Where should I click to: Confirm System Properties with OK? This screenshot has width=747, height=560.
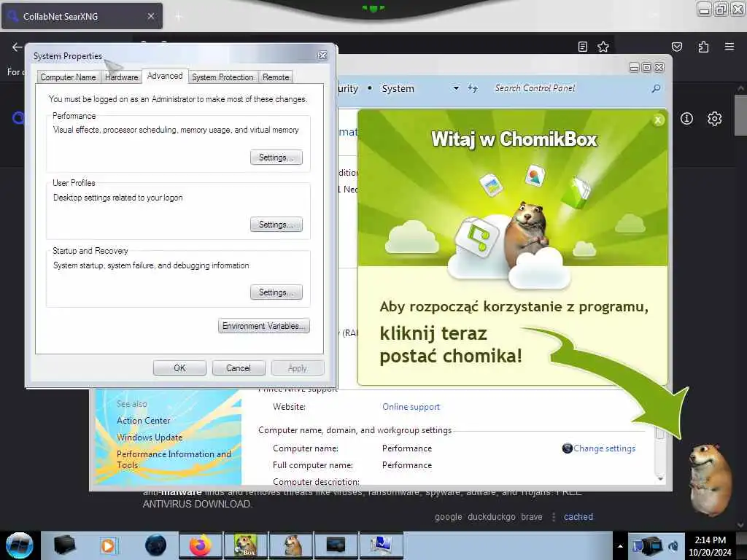tap(179, 368)
